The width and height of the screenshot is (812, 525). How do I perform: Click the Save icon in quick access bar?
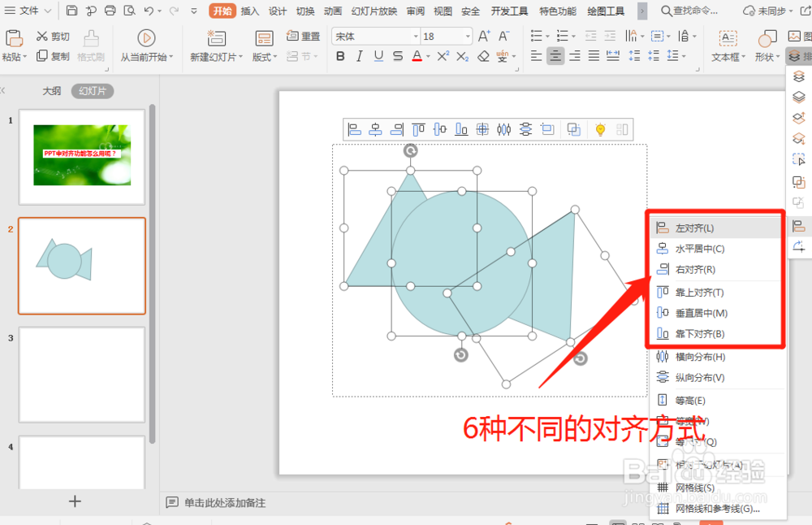click(x=72, y=11)
